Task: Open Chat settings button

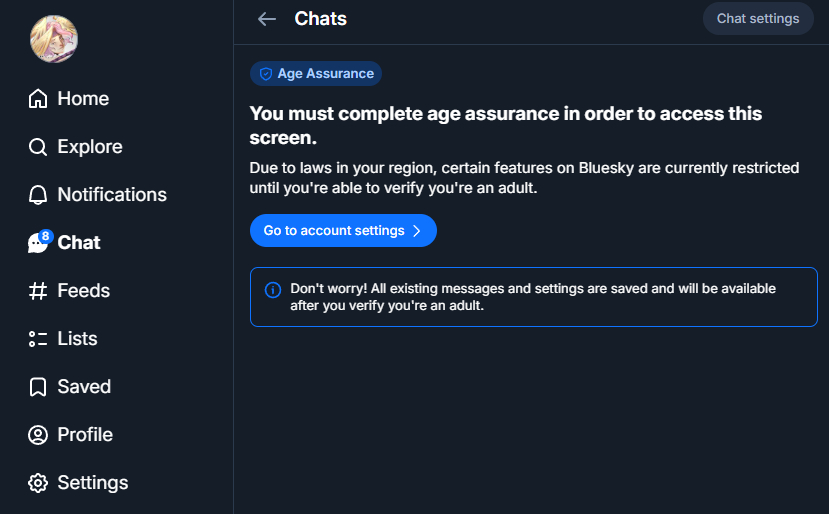Action: tap(758, 19)
